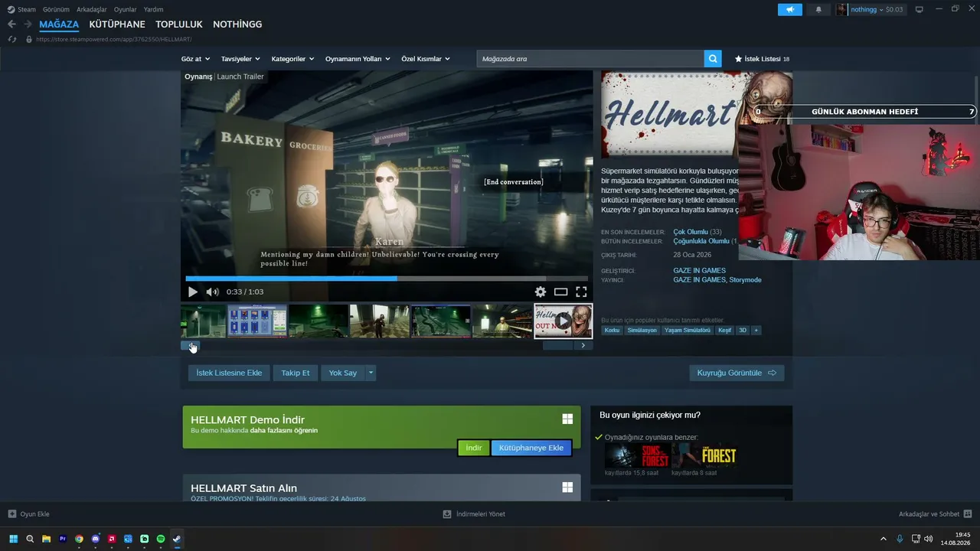Select the Hellmart trailer thumbnail with play icon
The width and height of the screenshot is (980, 551).
coord(563,321)
